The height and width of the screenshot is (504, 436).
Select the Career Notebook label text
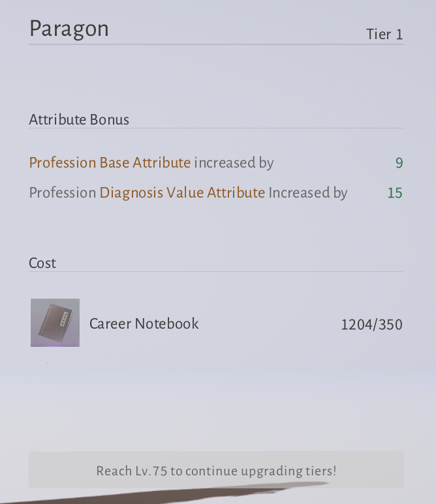click(x=144, y=323)
